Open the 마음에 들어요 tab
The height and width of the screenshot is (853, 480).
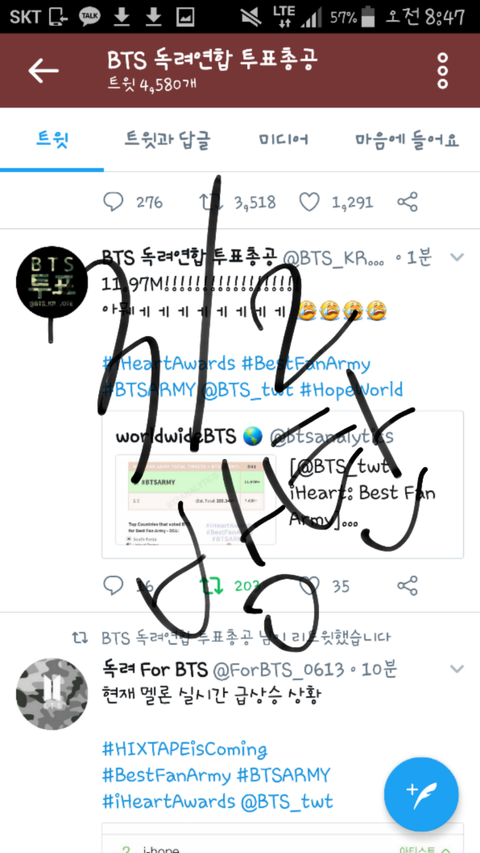[x=407, y=139]
